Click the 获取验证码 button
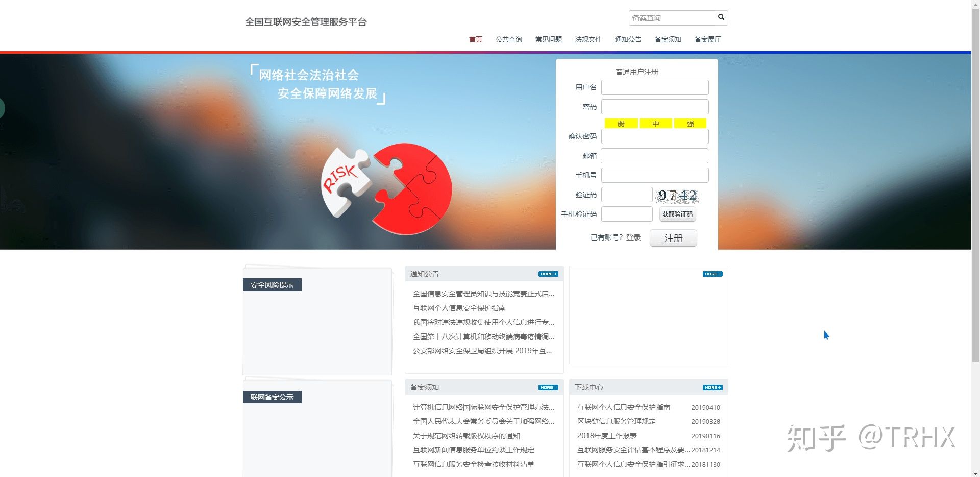The width and height of the screenshot is (980, 477). point(677,214)
